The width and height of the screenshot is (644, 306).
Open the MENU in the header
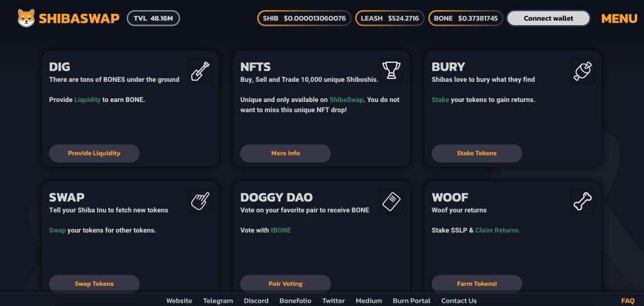[x=619, y=18]
